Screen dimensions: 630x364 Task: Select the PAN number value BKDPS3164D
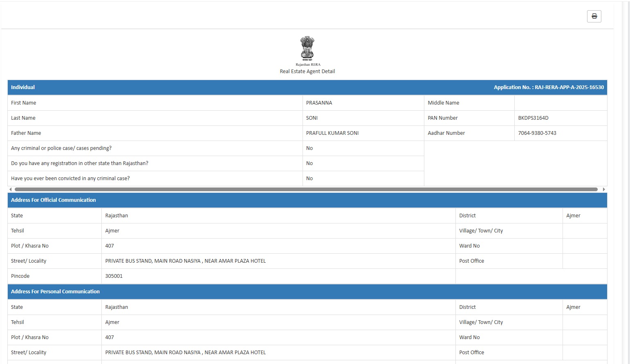click(x=533, y=118)
